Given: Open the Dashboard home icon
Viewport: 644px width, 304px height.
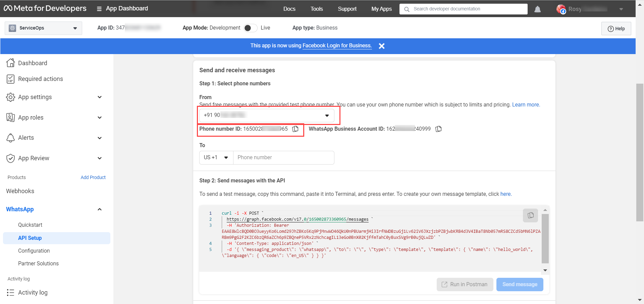Looking at the screenshot, I should pos(11,63).
